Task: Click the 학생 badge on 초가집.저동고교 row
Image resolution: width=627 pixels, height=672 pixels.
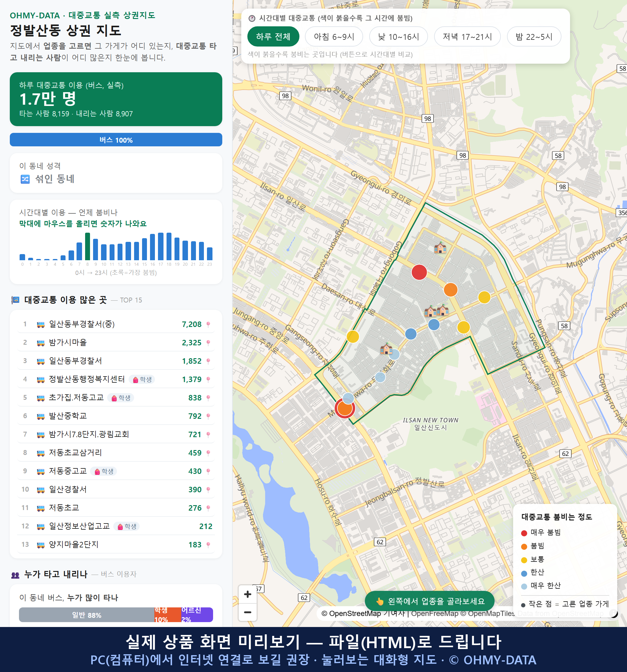Action: pos(121,398)
